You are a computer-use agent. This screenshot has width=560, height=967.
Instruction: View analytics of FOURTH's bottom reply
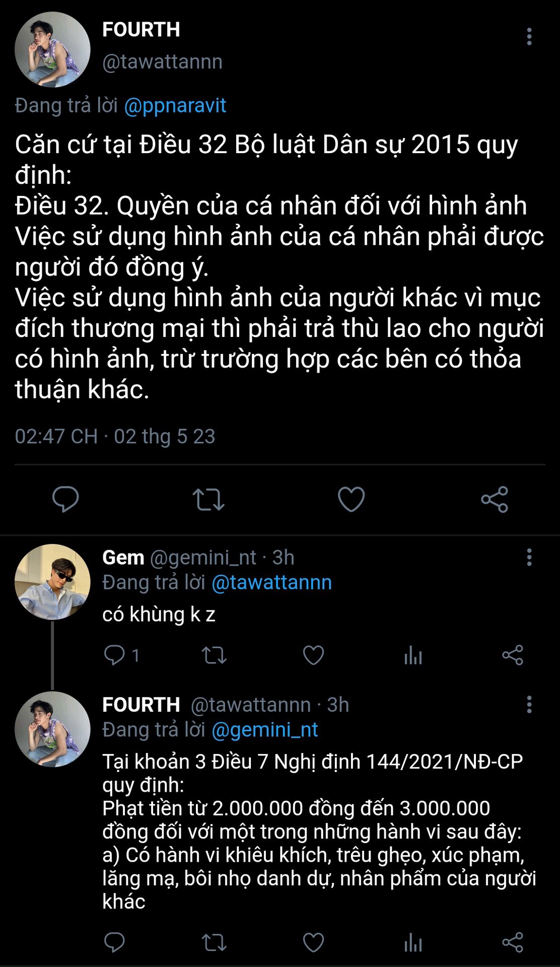(413, 942)
